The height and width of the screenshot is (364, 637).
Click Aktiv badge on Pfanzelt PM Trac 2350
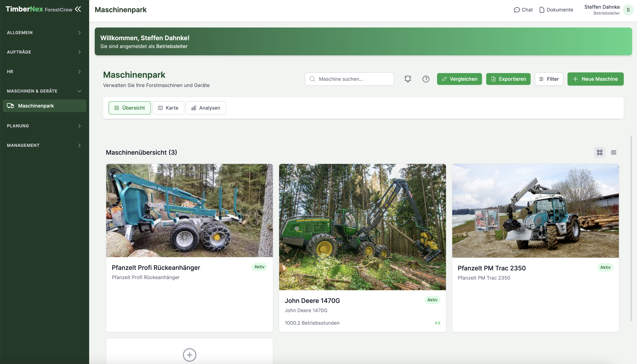605,267
